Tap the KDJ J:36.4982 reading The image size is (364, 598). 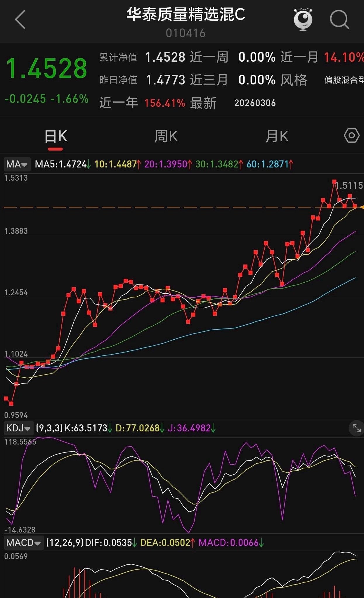tap(189, 428)
